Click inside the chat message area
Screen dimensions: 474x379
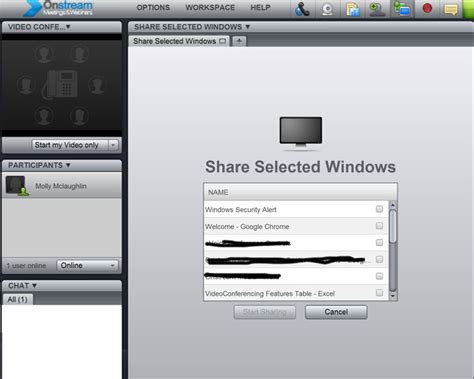(62, 342)
